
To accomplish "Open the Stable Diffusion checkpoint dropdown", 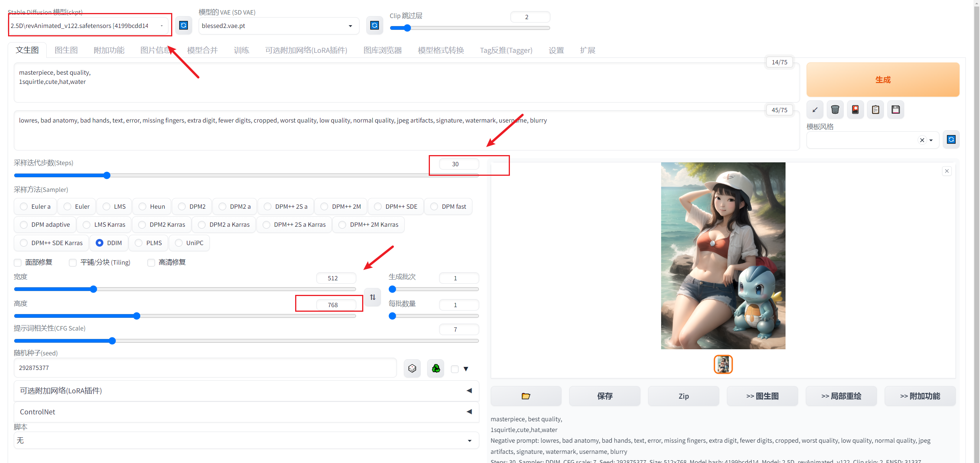I will point(88,26).
